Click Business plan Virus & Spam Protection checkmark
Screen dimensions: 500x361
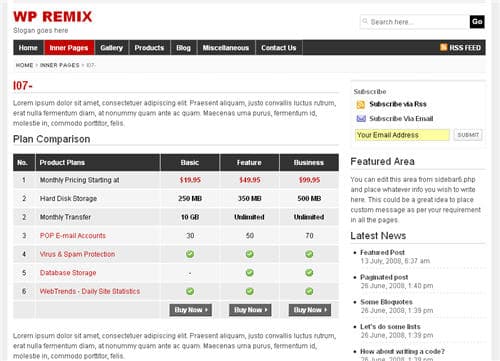tap(309, 254)
